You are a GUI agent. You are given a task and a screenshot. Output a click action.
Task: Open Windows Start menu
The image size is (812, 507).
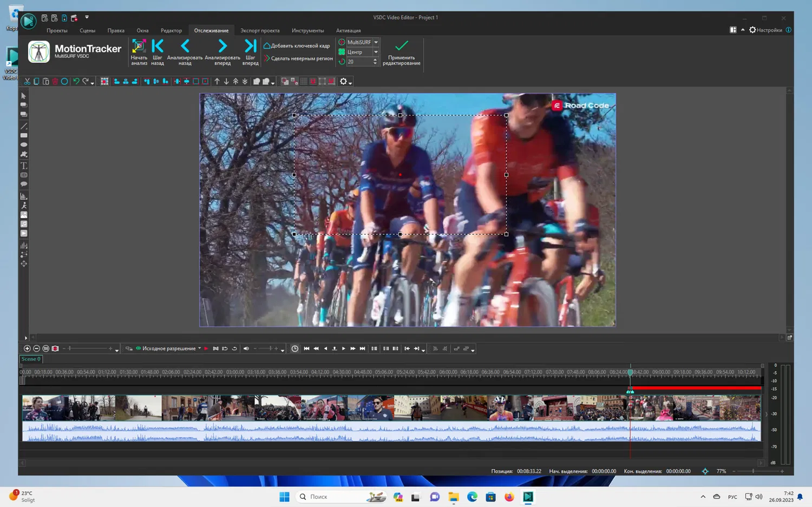coord(284,497)
